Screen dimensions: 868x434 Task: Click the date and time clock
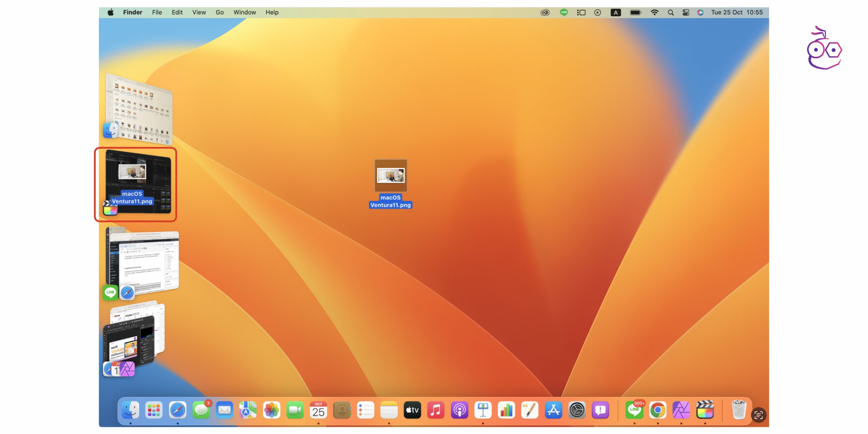(737, 13)
